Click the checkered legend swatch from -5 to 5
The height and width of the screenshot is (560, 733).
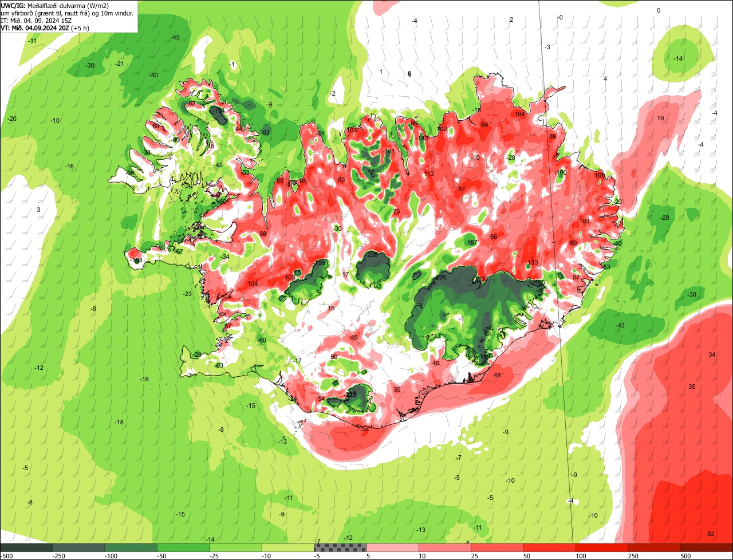click(340, 547)
